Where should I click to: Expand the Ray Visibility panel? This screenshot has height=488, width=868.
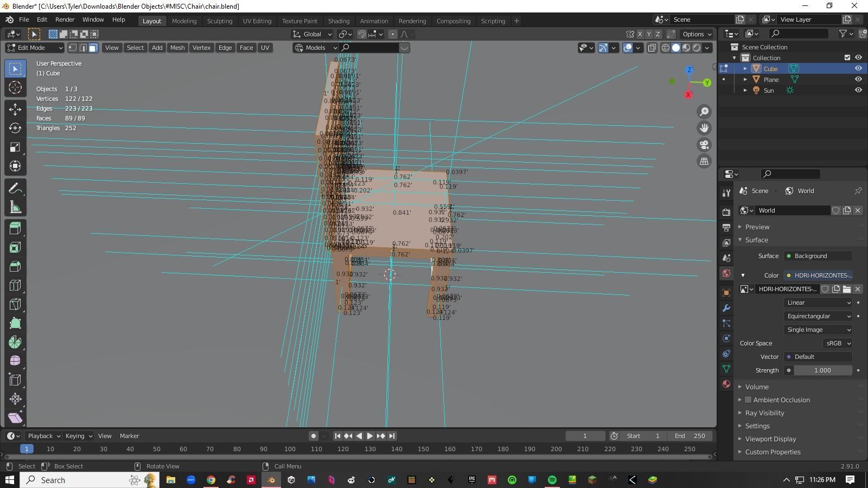click(764, 413)
